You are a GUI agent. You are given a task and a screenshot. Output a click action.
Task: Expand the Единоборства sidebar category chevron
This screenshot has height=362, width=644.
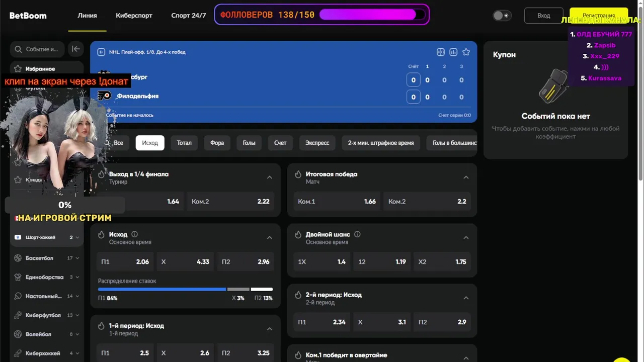(77, 278)
